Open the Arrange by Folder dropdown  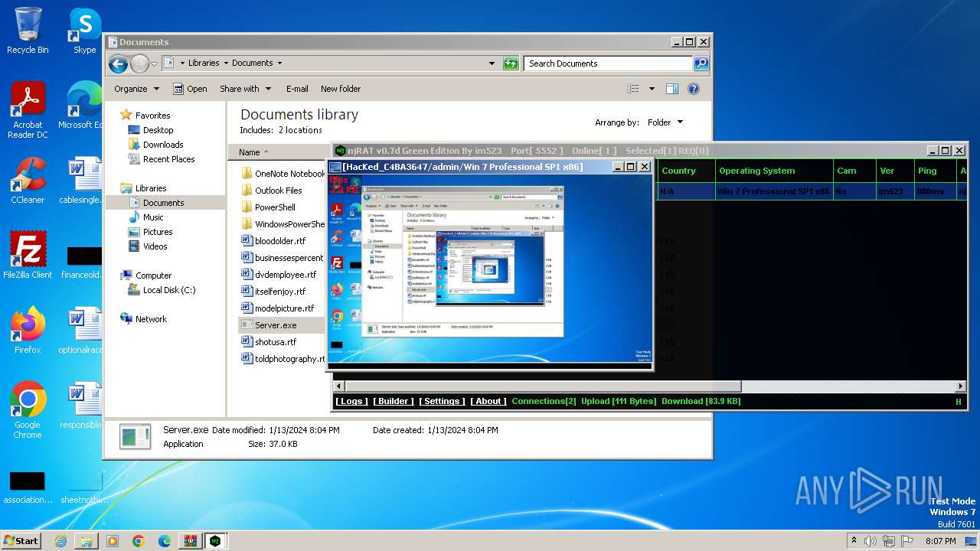pyautogui.click(x=665, y=122)
